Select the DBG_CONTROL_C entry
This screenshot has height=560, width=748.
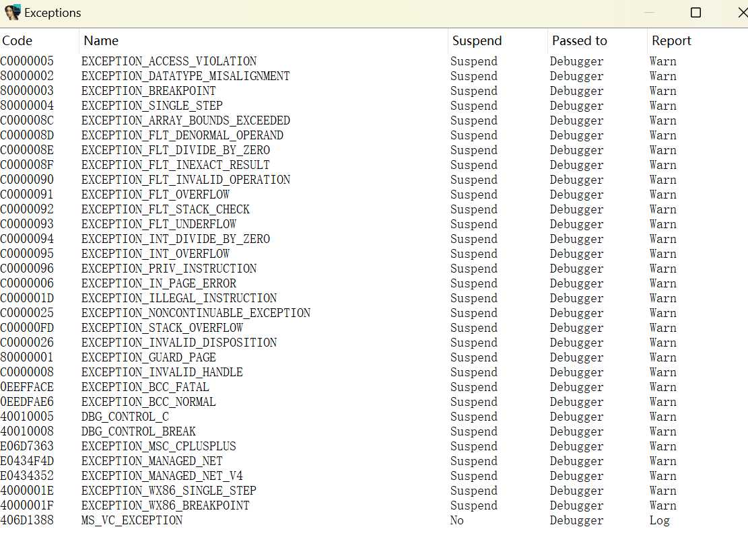(125, 417)
